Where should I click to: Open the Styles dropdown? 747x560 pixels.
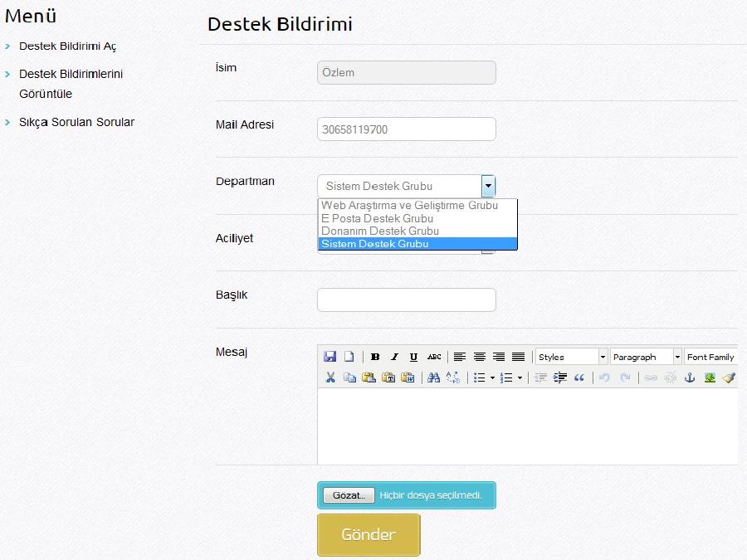coord(571,357)
